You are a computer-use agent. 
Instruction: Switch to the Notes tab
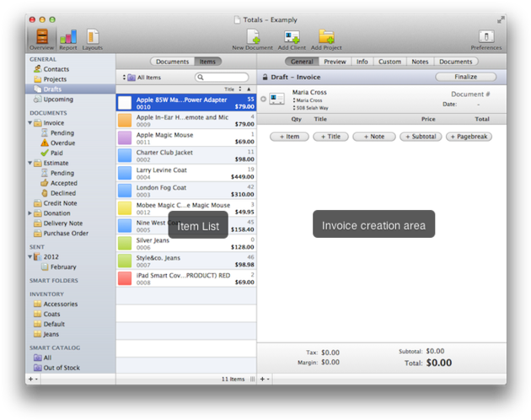coord(420,62)
